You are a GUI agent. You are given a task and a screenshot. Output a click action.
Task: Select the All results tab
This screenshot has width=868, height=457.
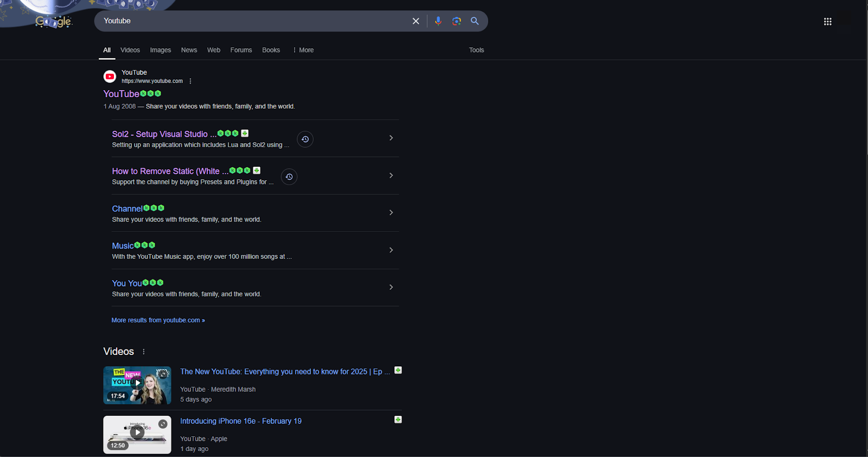107,50
